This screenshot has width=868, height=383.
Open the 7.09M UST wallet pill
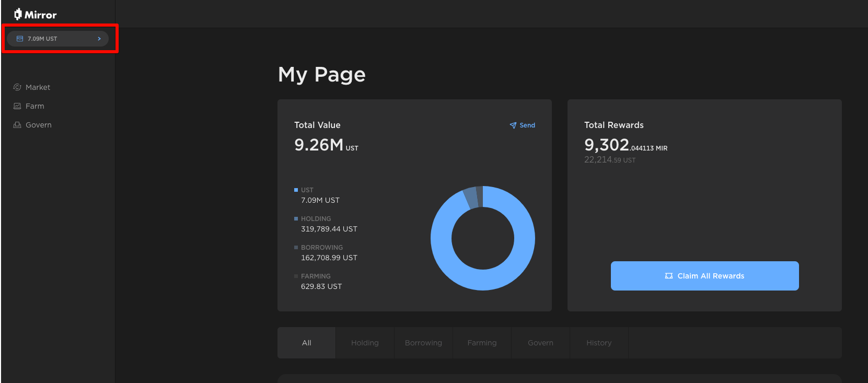click(57, 39)
